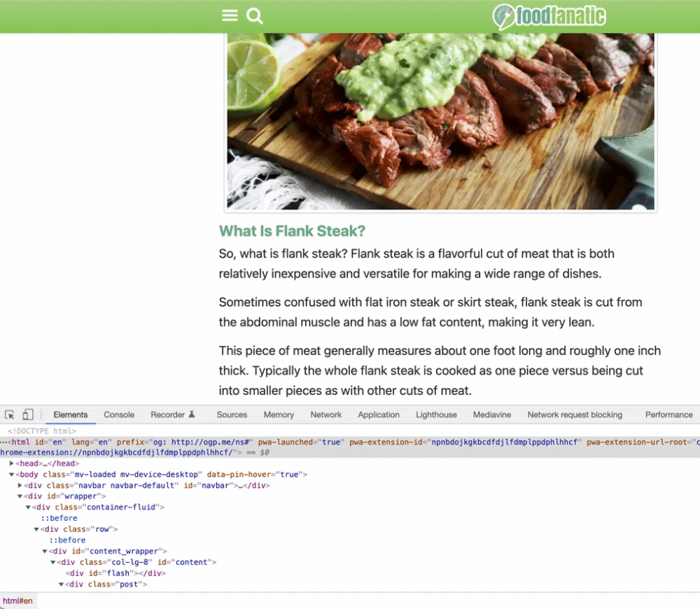Image resolution: width=700 pixels, height=609 pixels.
Task: Expand the head element node
Action: [x=12, y=463]
